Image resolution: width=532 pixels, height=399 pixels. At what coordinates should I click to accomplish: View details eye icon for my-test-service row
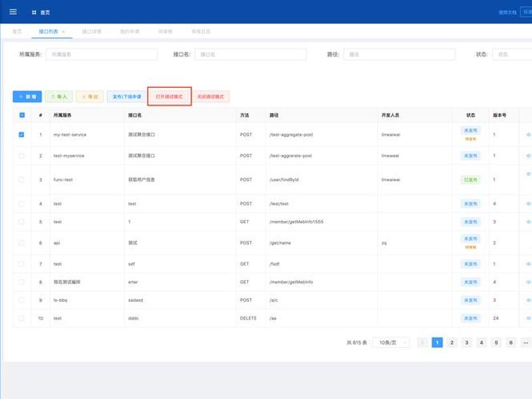click(528, 135)
